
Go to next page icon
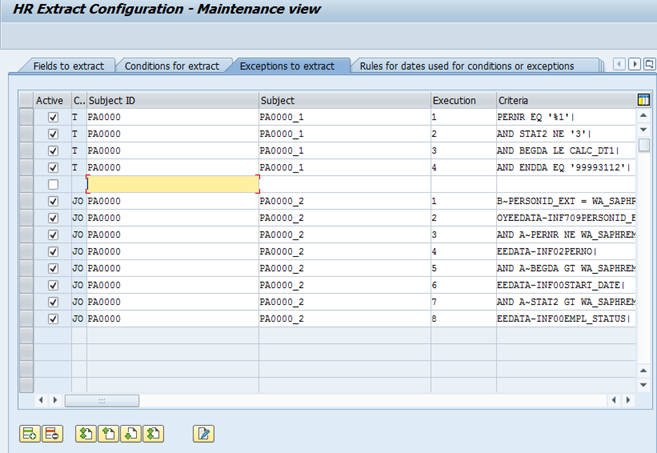[x=131, y=434]
